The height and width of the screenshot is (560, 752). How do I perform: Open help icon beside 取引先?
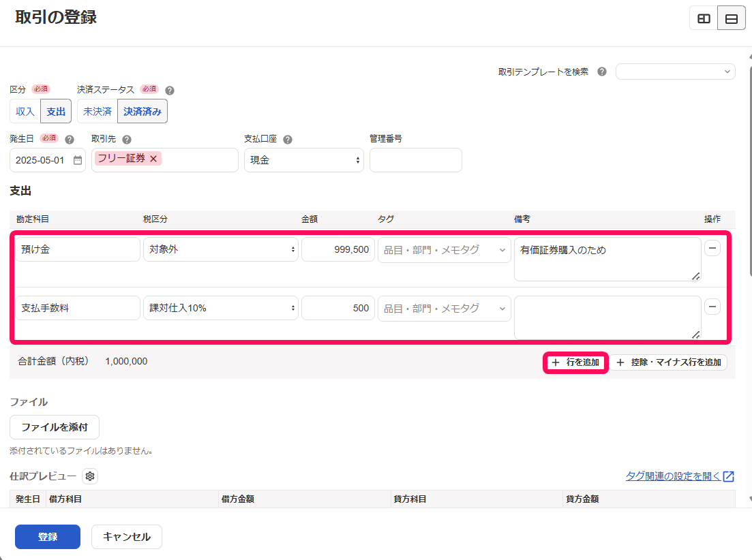pyautogui.click(x=127, y=140)
